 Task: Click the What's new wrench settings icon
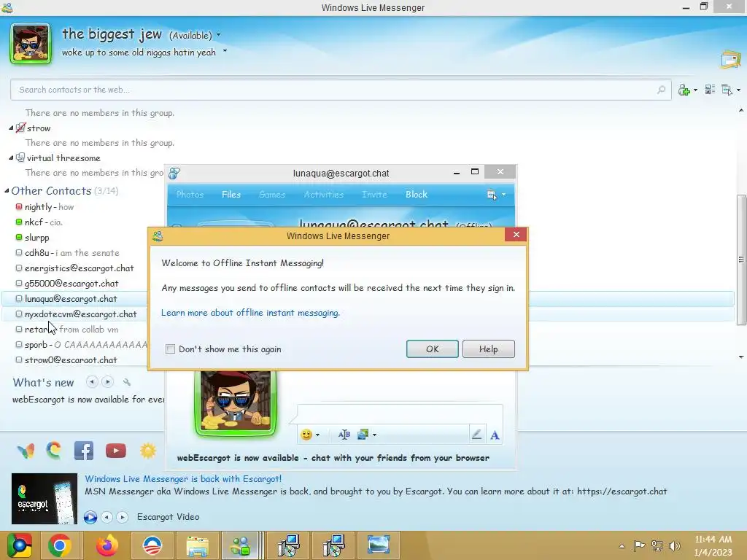click(127, 382)
